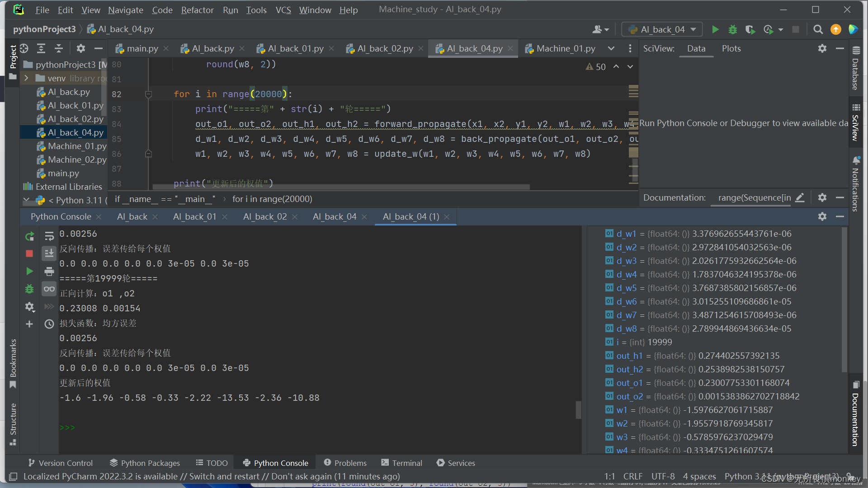Expand all in the Project panel toolbar
This screenshot has width=868, height=488.
[x=41, y=48]
